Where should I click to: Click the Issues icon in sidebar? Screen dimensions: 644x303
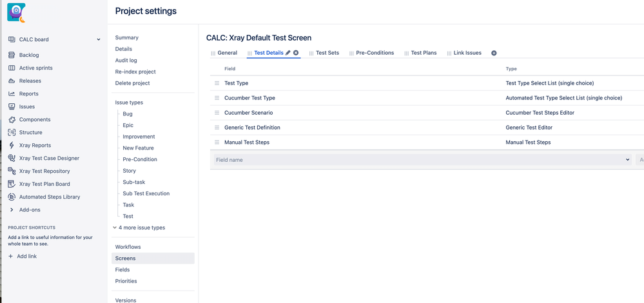pos(12,106)
